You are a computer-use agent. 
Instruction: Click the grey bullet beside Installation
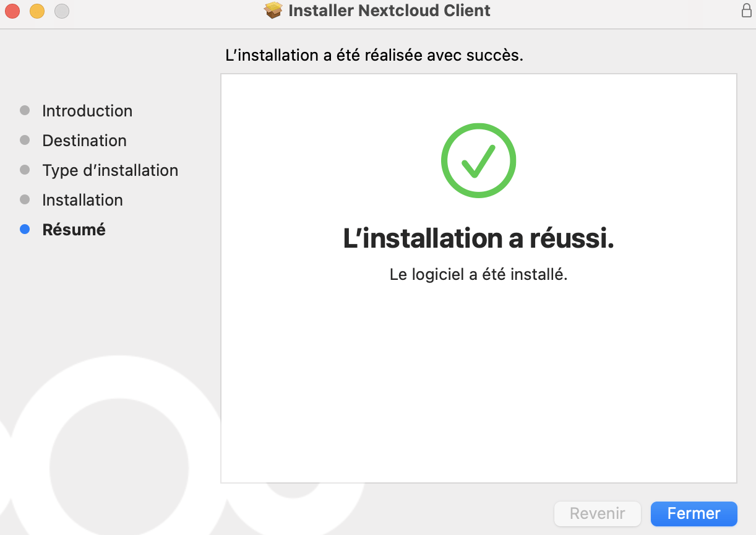[x=25, y=199]
